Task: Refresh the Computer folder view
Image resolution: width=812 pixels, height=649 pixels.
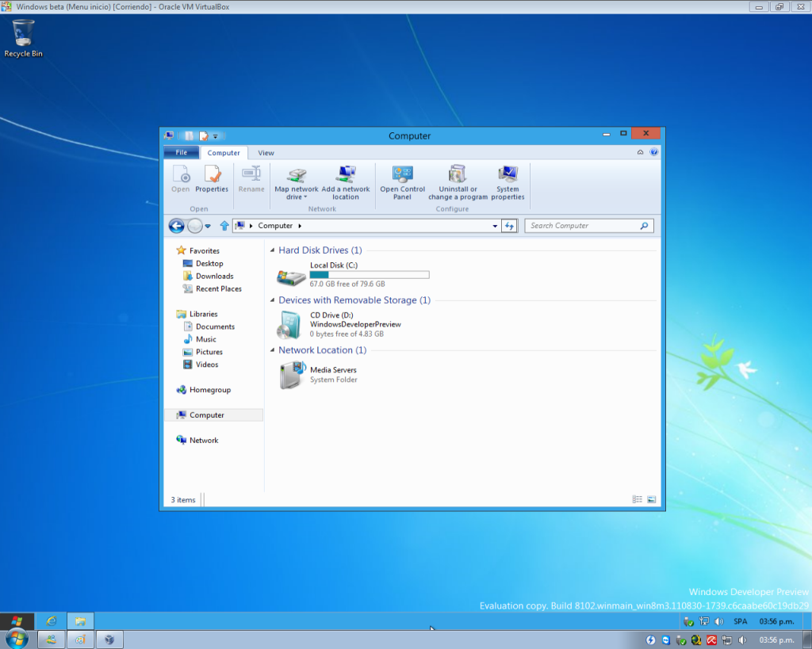Action: click(510, 226)
